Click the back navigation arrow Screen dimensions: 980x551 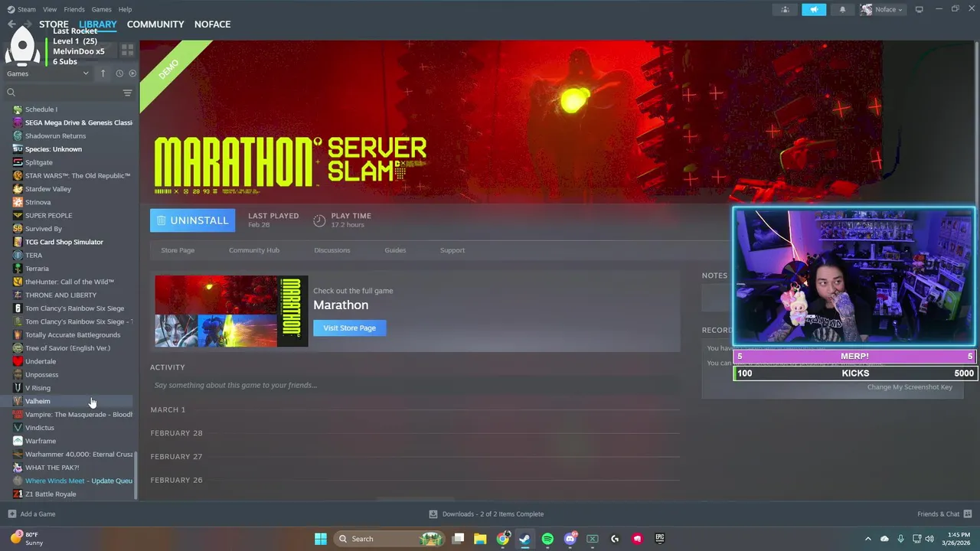tap(11, 24)
